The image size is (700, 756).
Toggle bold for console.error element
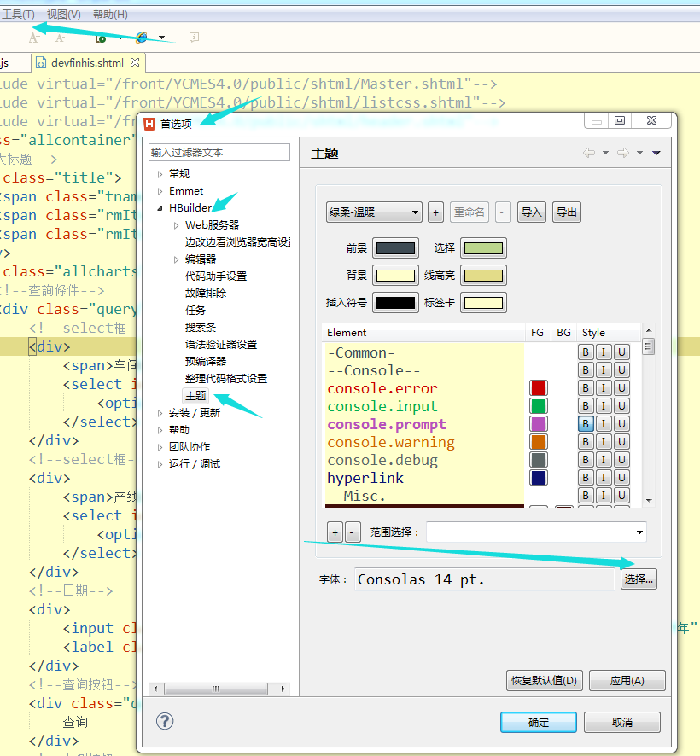[x=586, y=387]
